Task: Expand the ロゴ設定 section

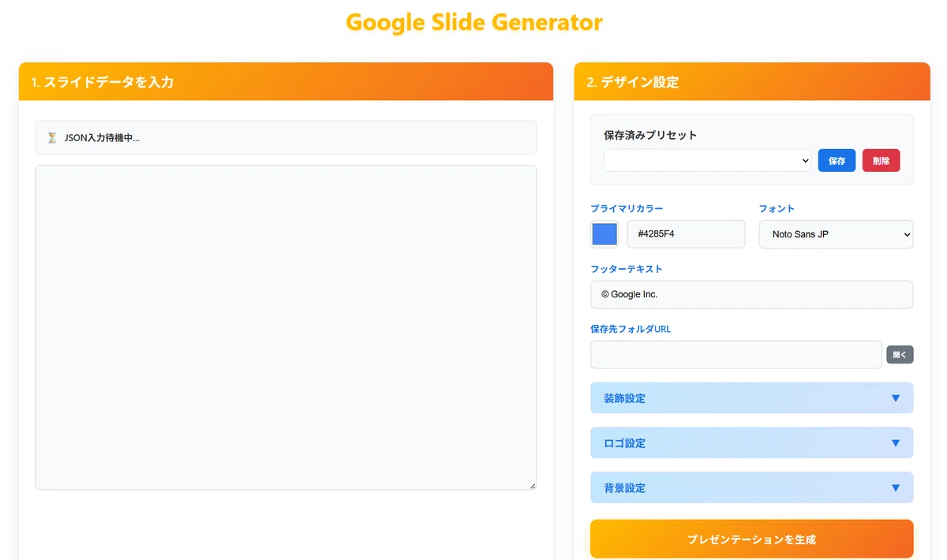Action: click(751, 443)
